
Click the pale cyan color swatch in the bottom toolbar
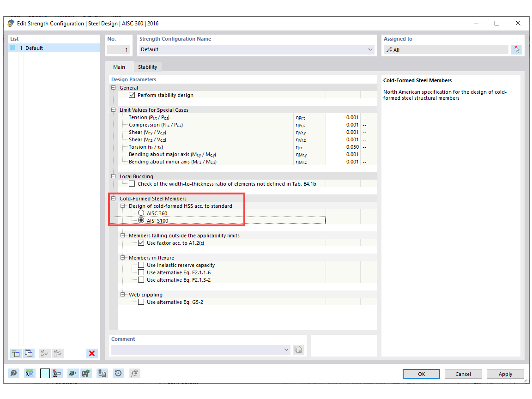point(45,374)
